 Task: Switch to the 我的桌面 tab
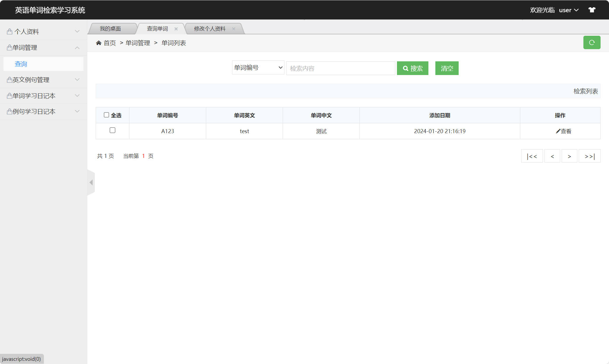coord(110,29)
